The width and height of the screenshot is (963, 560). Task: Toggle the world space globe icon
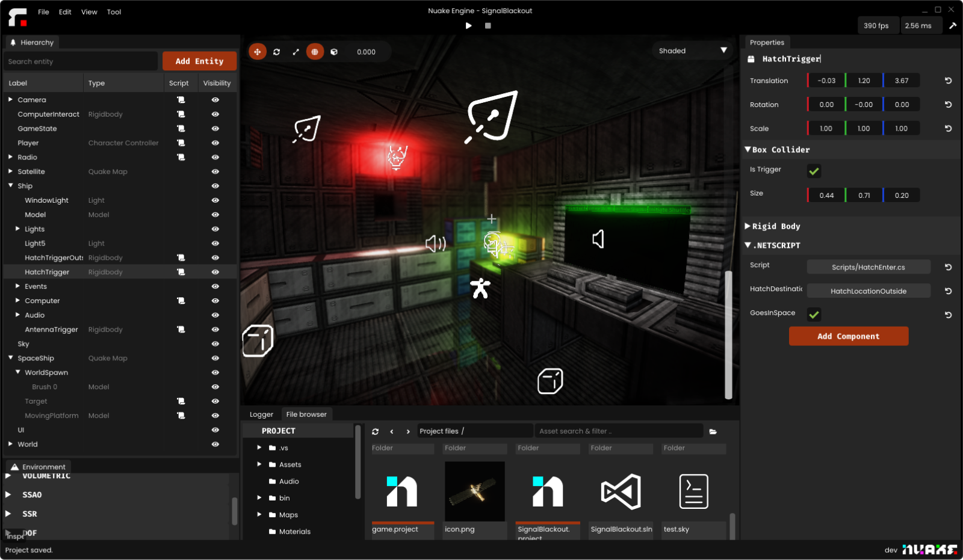pos(315,52)
